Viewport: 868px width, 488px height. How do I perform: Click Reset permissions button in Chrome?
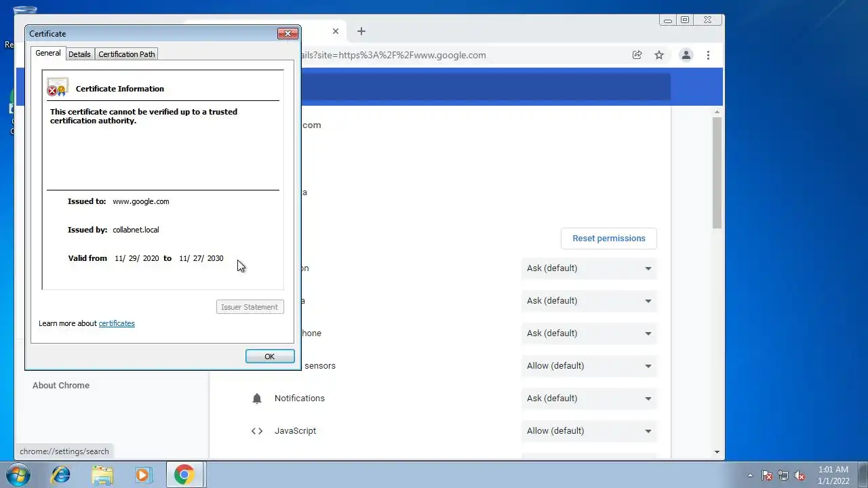(x=609, y=238)
